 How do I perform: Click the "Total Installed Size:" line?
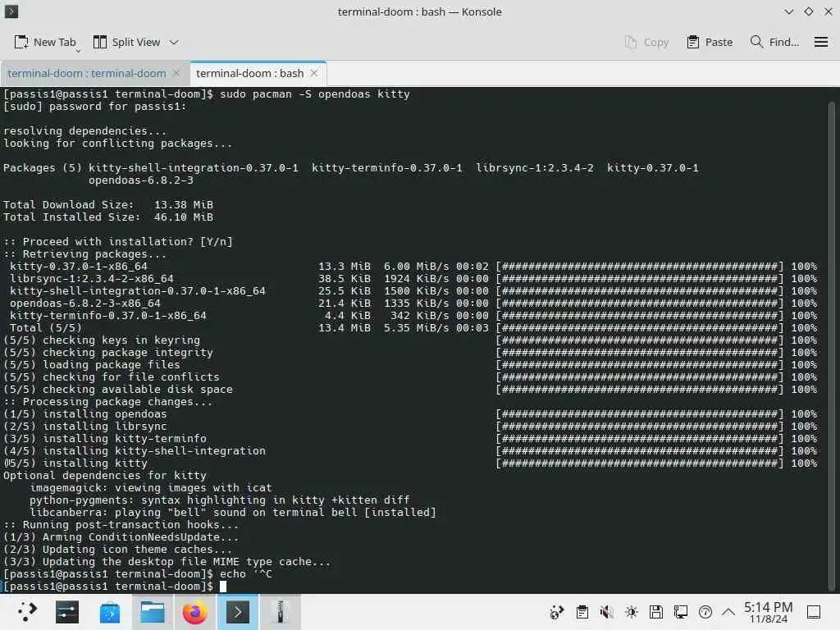click(x=108, y=217)
